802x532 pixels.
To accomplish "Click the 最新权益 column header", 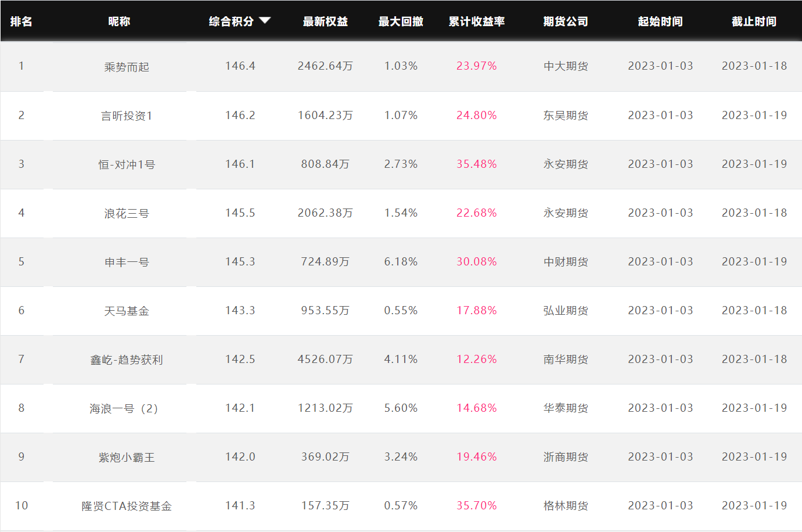I will pos(325,21).
